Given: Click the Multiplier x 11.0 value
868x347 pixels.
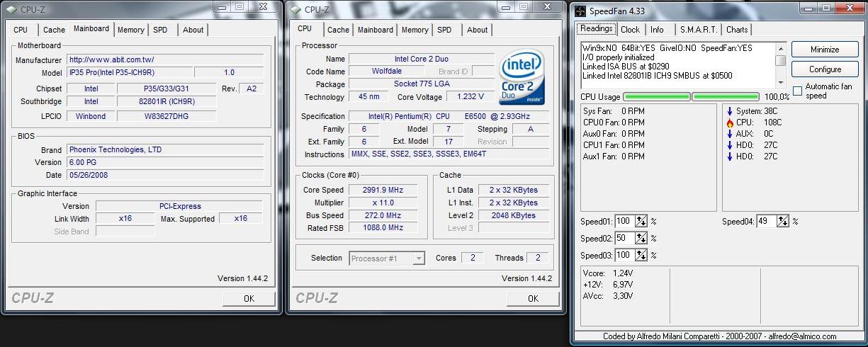Looking at the screenshot, I should click(x=382, y=203).
